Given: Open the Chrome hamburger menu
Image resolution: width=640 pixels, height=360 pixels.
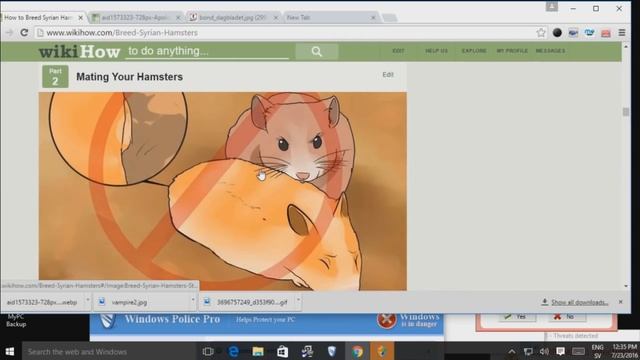Looking at the screenshot, I should (622, 33).
